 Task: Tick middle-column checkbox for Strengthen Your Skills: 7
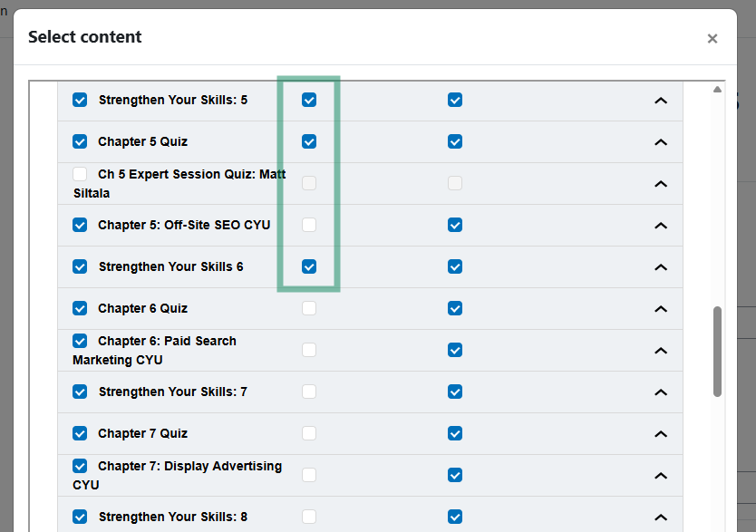pyautogui.click(x=309, y=392)
